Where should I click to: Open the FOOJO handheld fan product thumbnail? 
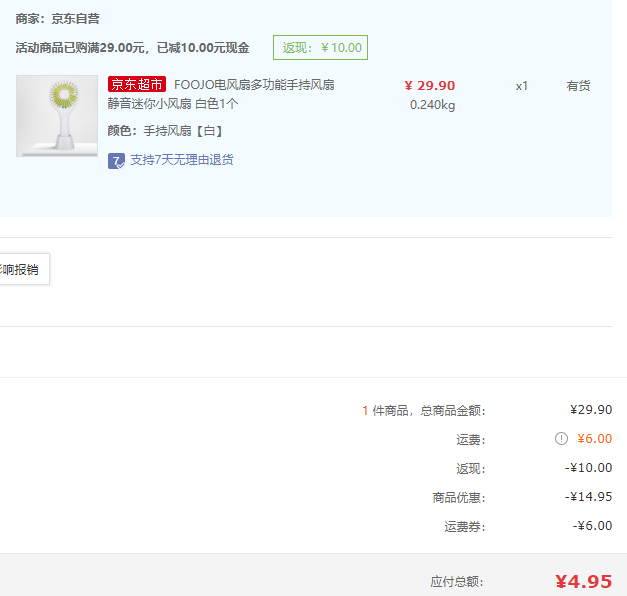(x=57, y=116)
